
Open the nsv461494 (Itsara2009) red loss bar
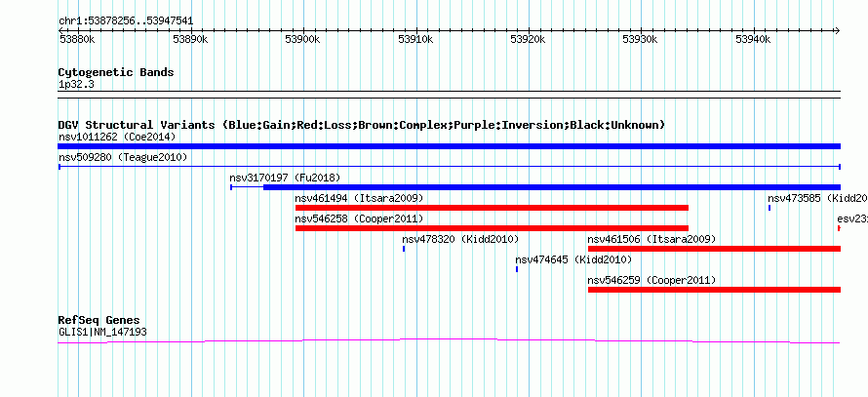pos(492,208)
